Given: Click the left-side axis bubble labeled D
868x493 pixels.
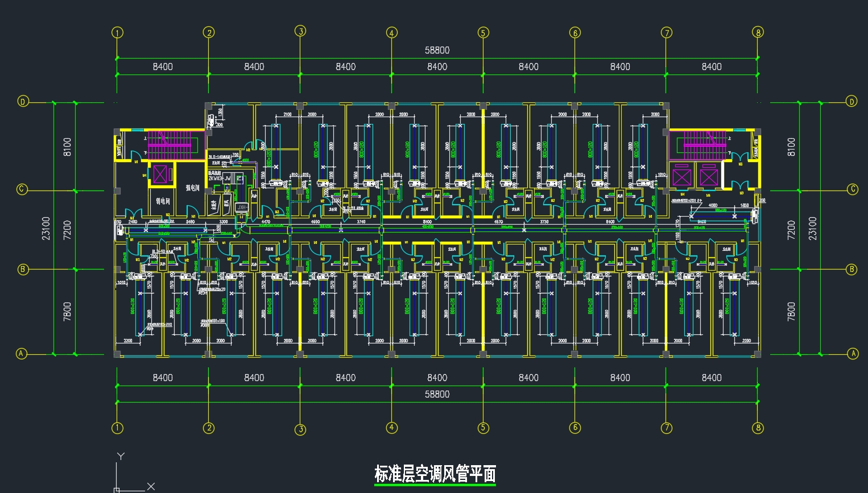Looking at the screenshot, I should click(23, 102).
